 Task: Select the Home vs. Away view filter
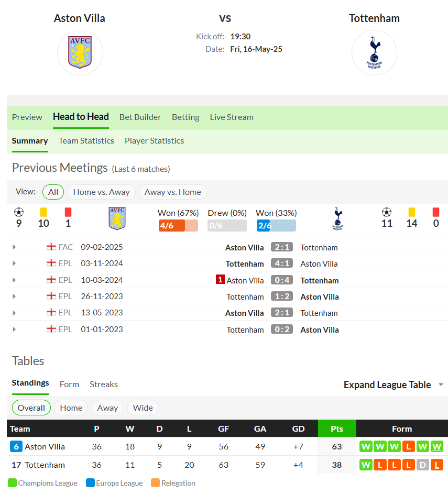point(102,192)
